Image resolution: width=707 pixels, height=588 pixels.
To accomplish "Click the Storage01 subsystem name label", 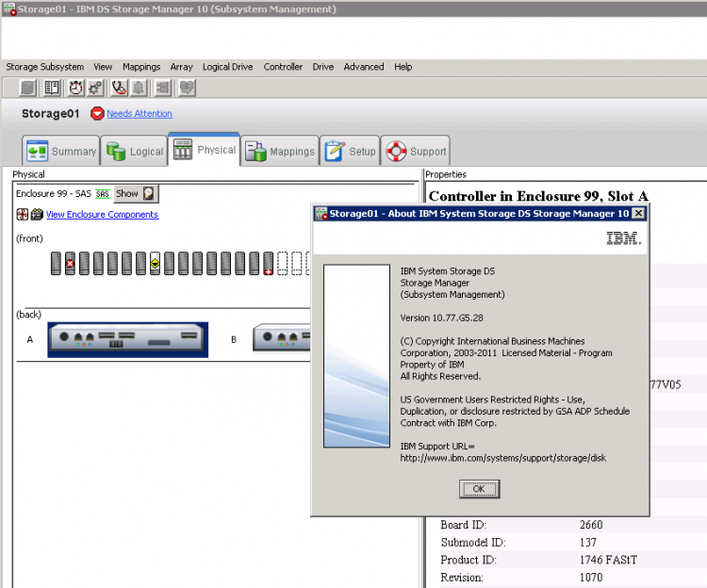I will (51, 113).
